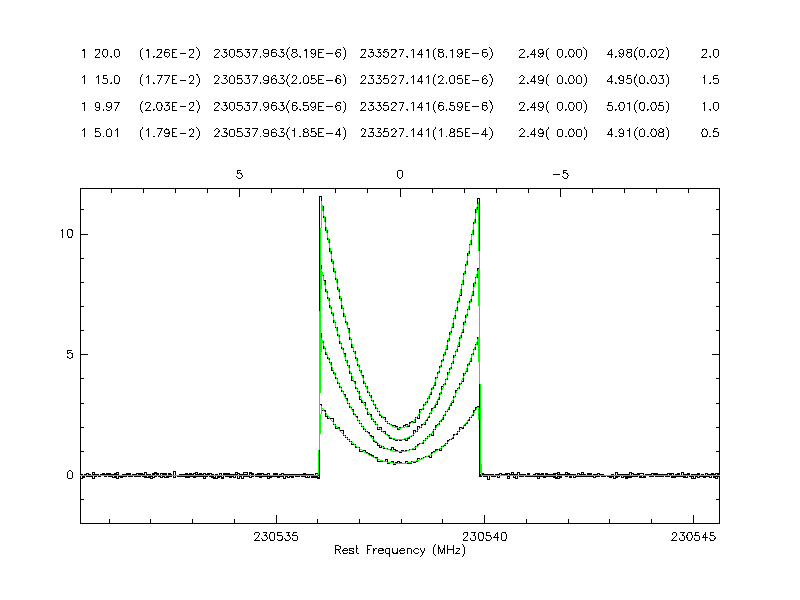
Task: Click the top of the right spectral horn peak
Action: [479, 199]
